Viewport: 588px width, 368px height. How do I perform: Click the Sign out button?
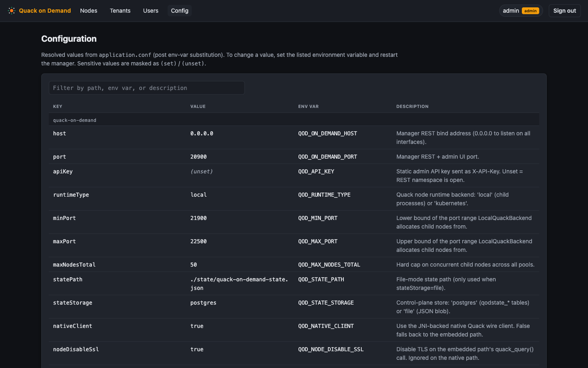(565, 11)
